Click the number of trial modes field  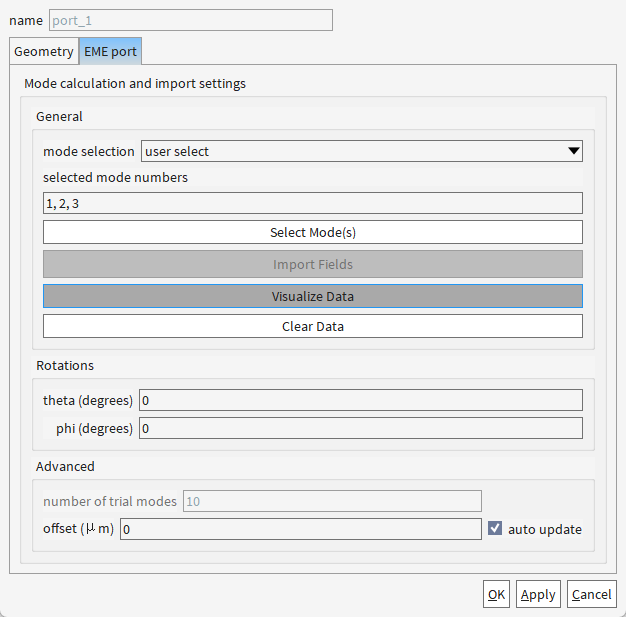332,501
